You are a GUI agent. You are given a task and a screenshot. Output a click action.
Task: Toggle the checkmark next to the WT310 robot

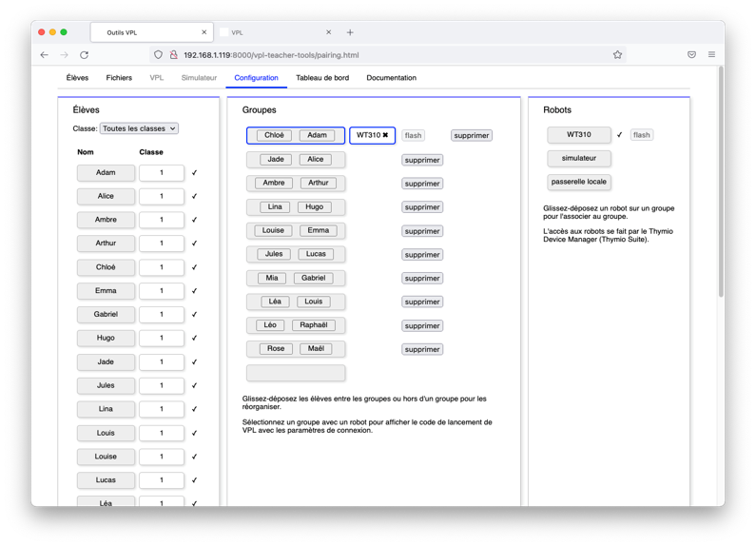(x=620, y=135)
